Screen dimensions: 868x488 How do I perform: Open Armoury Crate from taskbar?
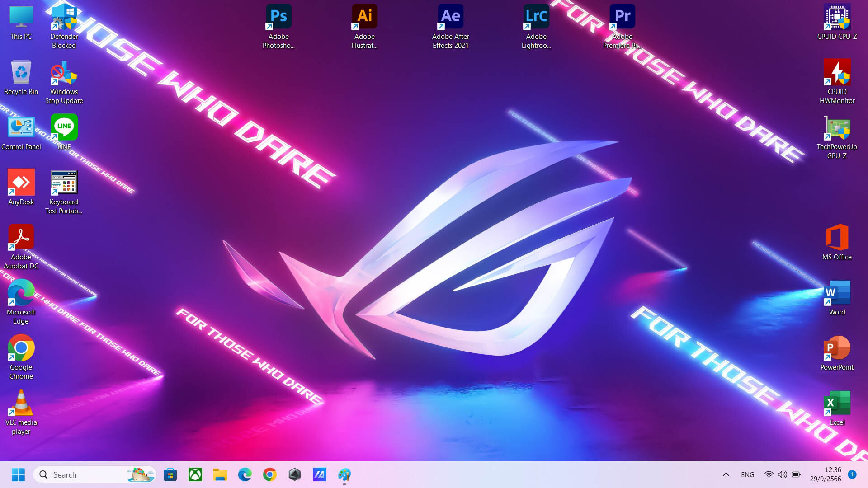point(294,474)
